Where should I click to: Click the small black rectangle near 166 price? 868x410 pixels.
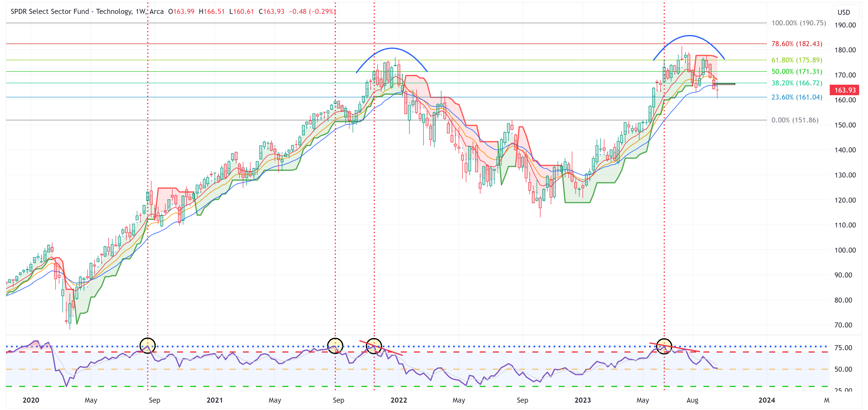coord(724,84)
